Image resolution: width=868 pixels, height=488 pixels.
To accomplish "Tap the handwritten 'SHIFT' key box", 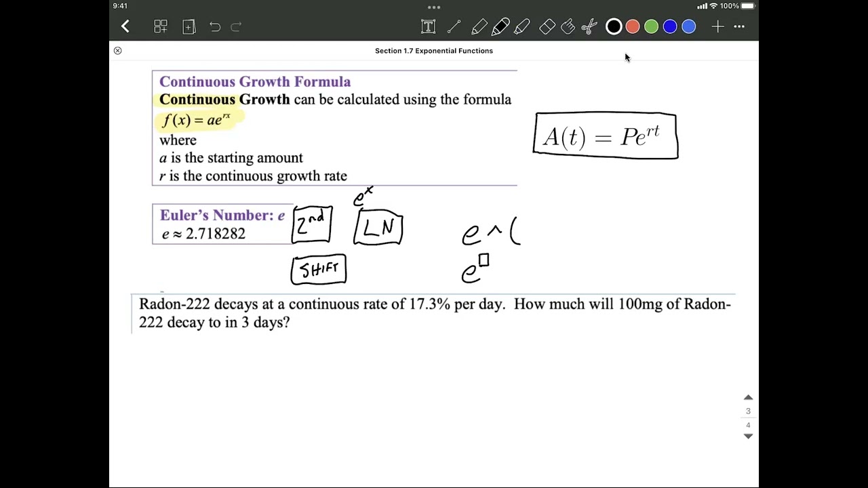I will pyautogui.click(x=319, y=270).
